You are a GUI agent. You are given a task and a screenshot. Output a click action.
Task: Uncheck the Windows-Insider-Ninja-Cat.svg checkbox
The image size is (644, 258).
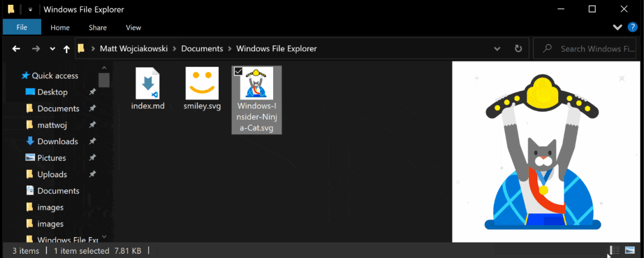[238, 72]
